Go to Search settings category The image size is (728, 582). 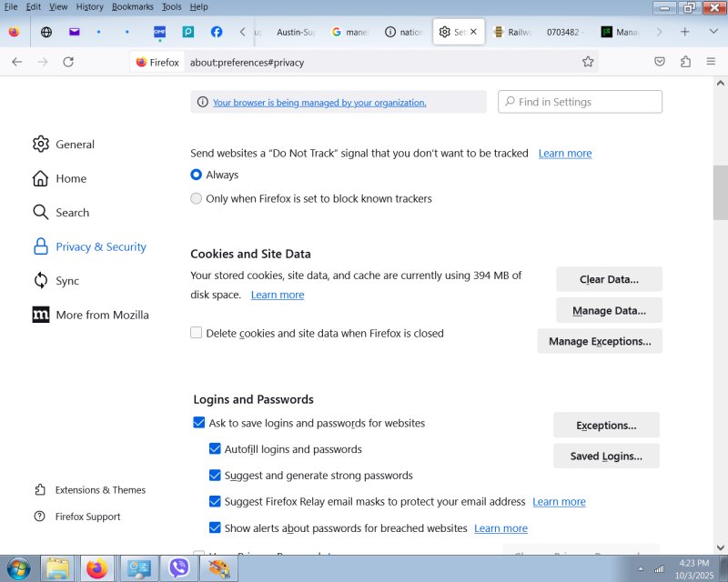click(61, 213)
